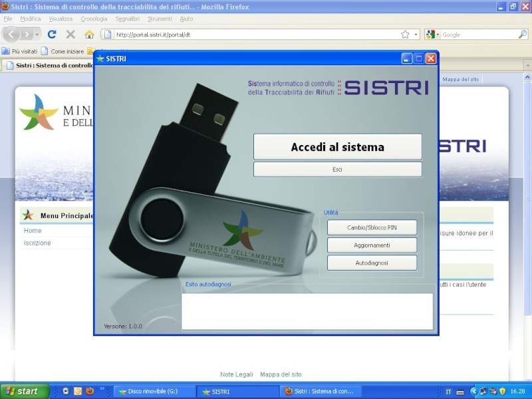
Task: Go to Firefox home page icon
Action: (x=89, y=35)
